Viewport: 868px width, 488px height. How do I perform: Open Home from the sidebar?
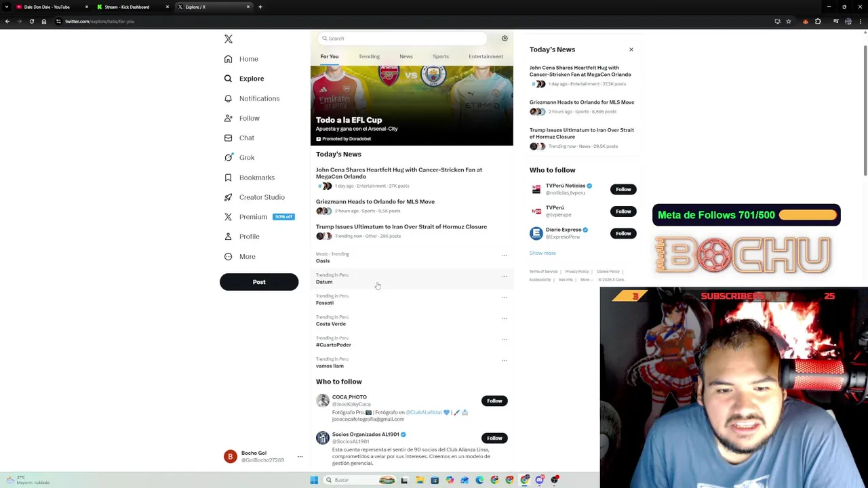coord(241,59)
